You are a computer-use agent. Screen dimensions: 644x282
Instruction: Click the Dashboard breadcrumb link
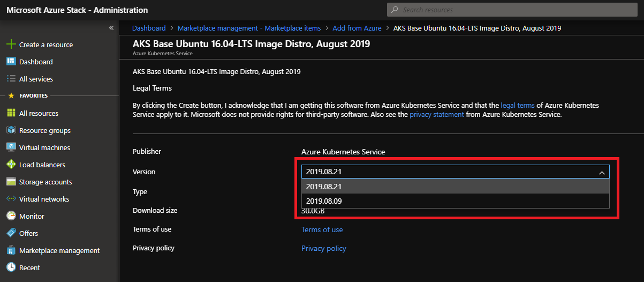pyautogui.click(x=149, y=28)
